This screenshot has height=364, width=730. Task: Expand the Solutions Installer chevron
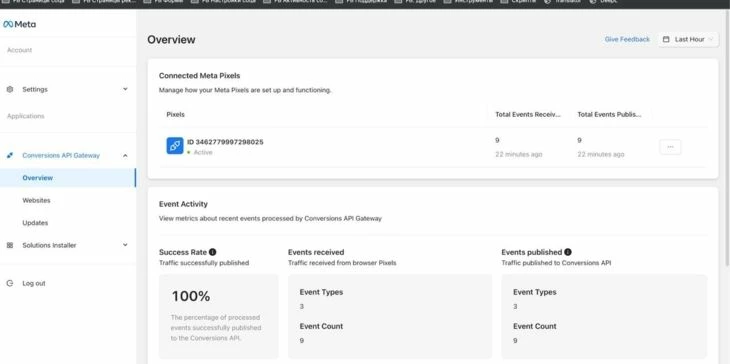[125, 245]
